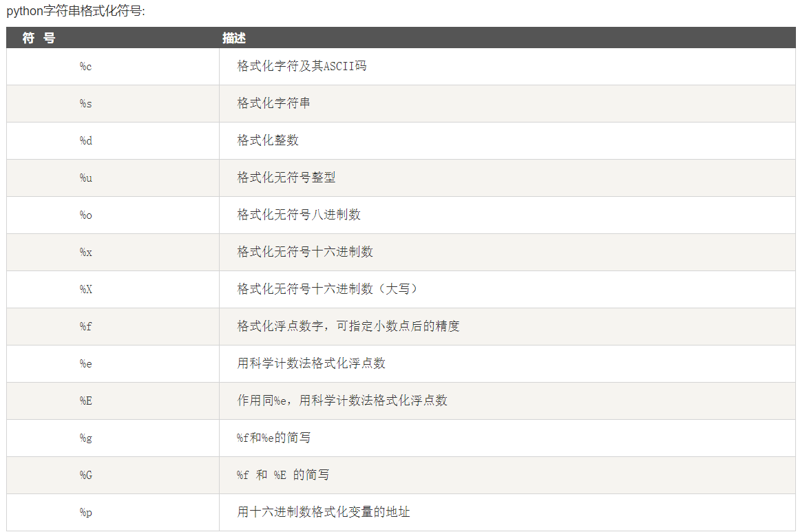This screenshot has width=798, height=532.
Task: Click description "用十六进制数格式化变量的地址"
Action: [323, 511]
